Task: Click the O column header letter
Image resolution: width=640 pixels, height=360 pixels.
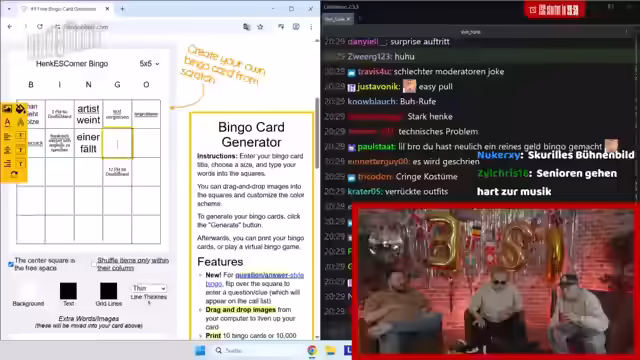Action: [x=146, y=84]
